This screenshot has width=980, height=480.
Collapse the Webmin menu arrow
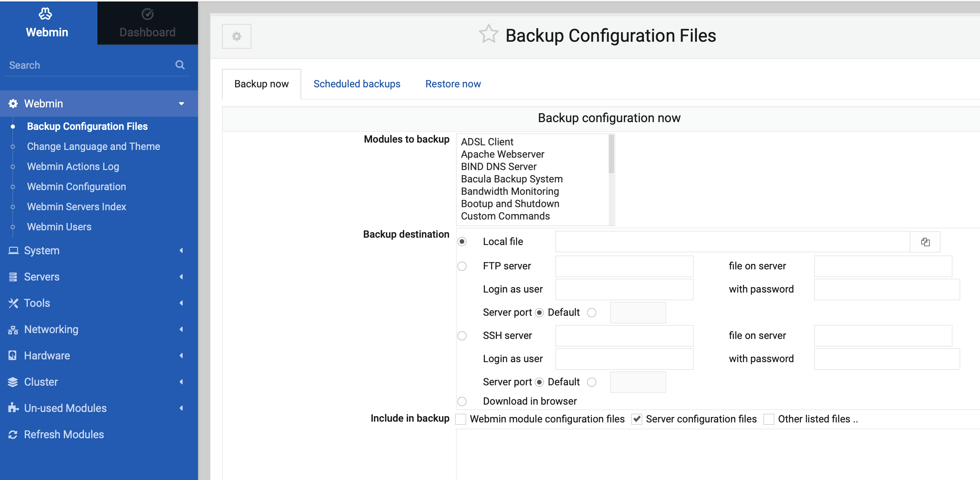[181, 104]
